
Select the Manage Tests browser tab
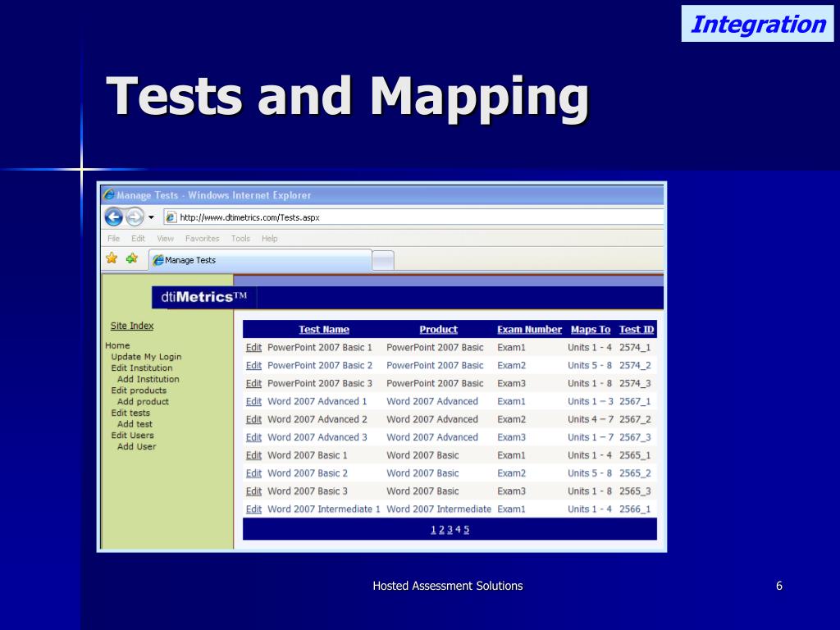[x=260, y=260]
